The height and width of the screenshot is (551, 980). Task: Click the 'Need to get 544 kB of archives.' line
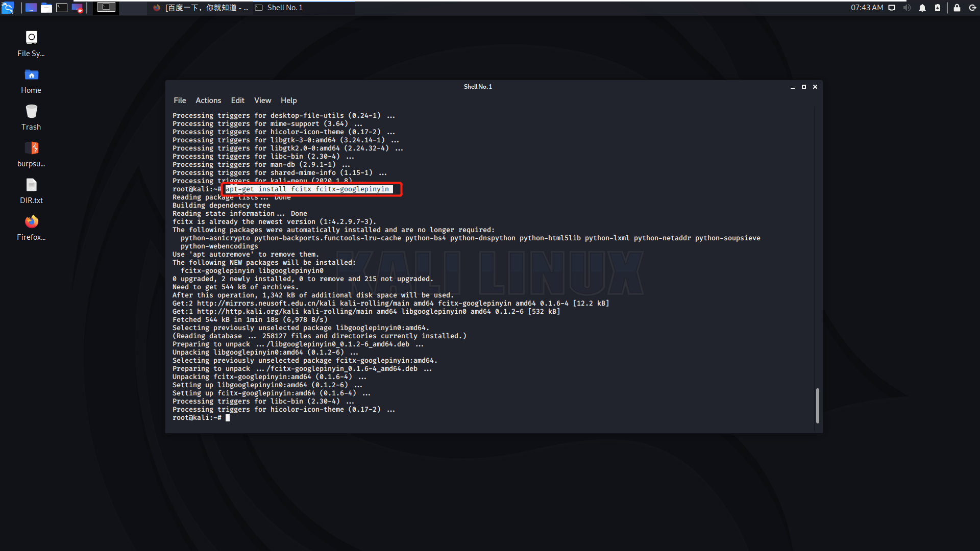tap(235, 287)
